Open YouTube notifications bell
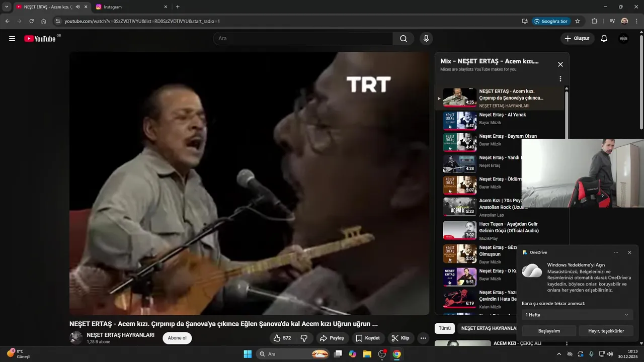The image size is (644, 362). (604, 39)
